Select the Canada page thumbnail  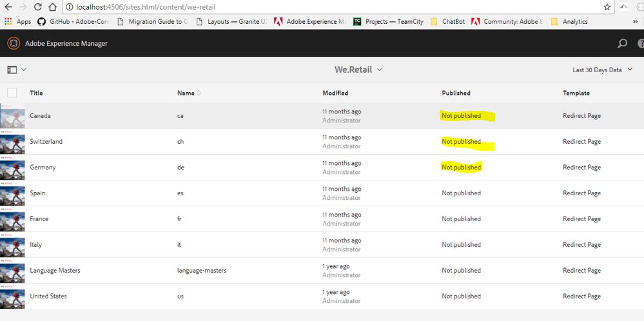point(12,116)
